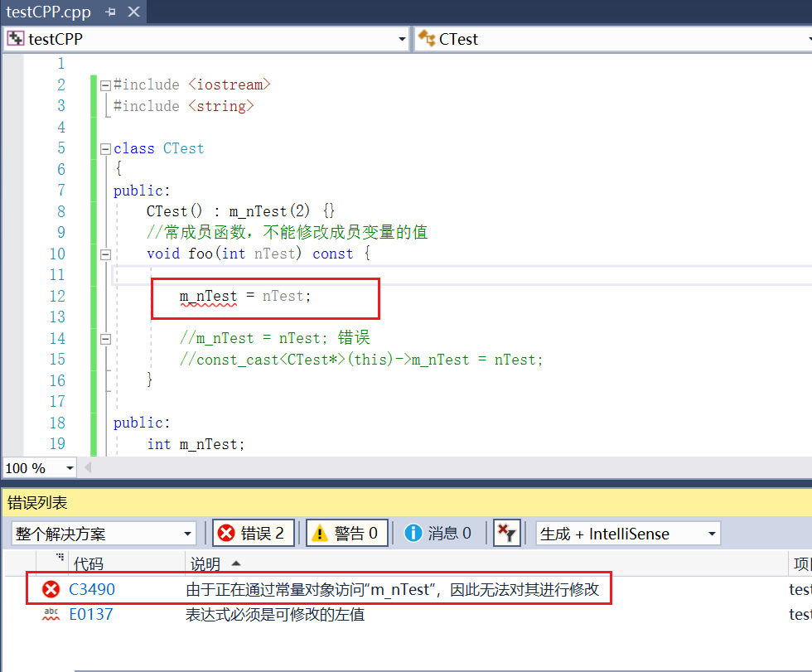Image resolution: width=812 pixels, height=672 pixels.
Task: Toggle the 警告 0 warnings filter
Action: 347,533
